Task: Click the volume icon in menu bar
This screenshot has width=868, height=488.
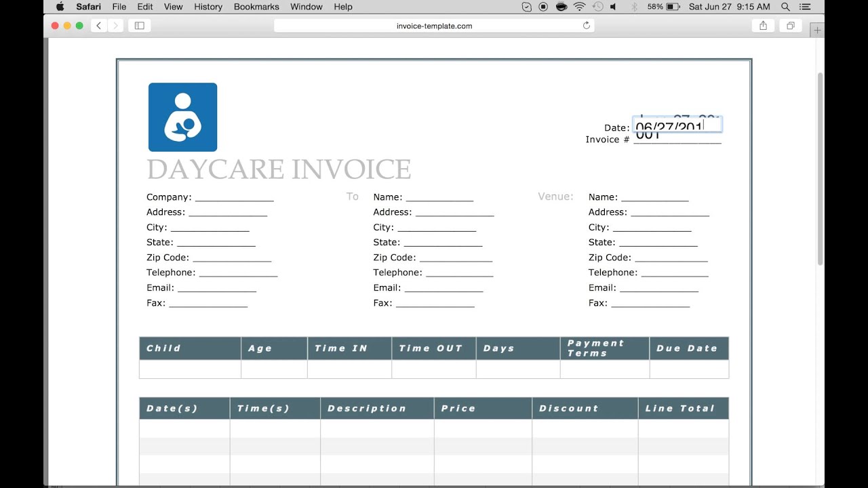Action: tap(614, 7)
